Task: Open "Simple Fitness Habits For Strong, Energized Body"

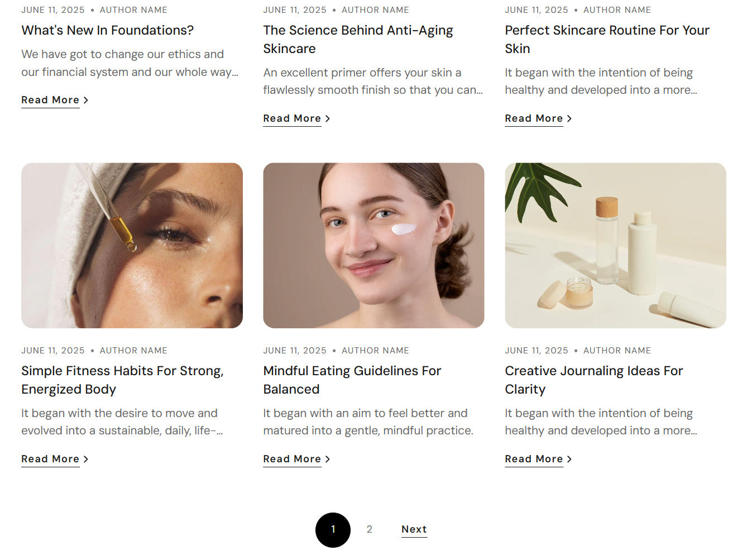Action: pos(122,380)
